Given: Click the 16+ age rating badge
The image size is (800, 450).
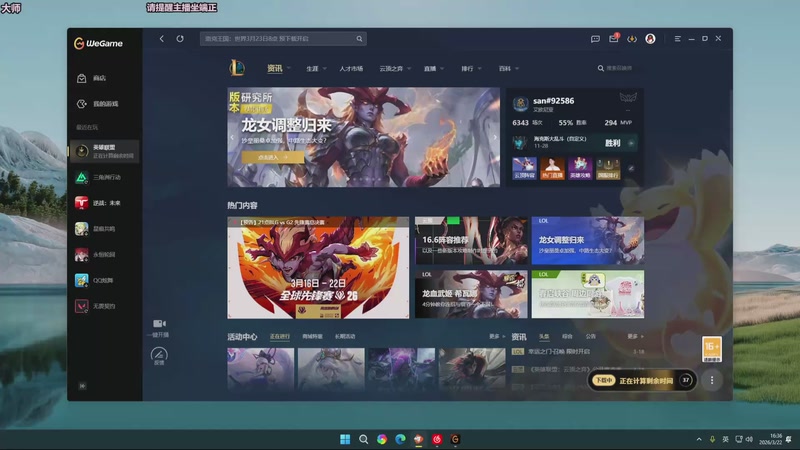Looking at the screenshot, I should (x=712, y=349).
